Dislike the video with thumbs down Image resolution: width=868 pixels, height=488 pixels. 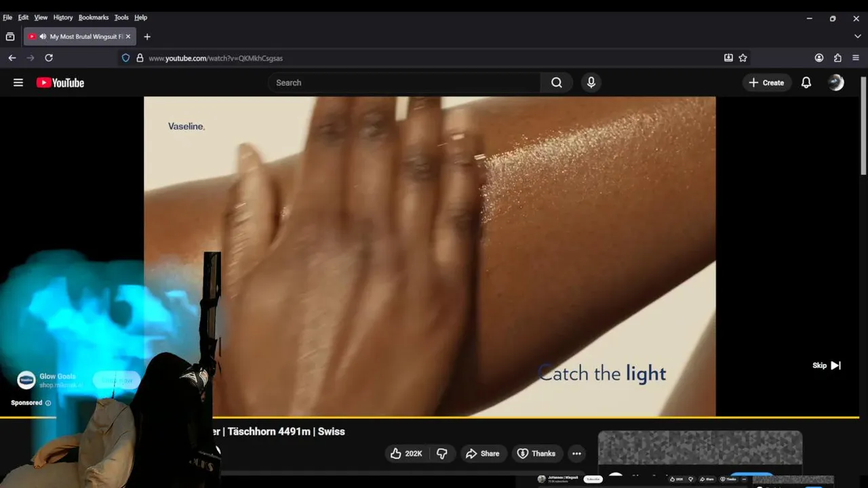[442, 453]
